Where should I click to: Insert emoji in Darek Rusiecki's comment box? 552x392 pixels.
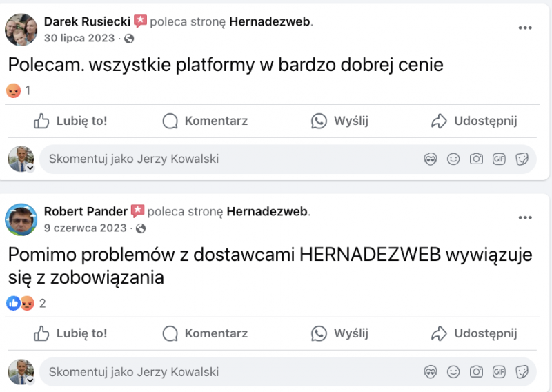[453, 159]
